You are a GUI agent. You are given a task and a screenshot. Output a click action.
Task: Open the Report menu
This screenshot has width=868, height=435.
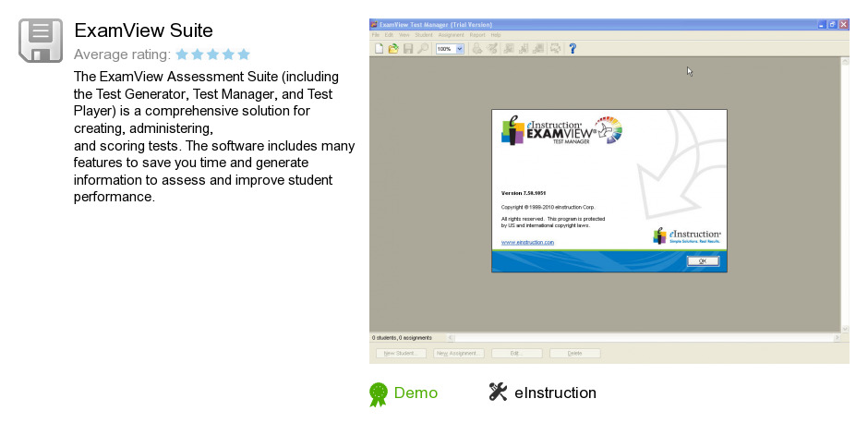tap(477, 35)
